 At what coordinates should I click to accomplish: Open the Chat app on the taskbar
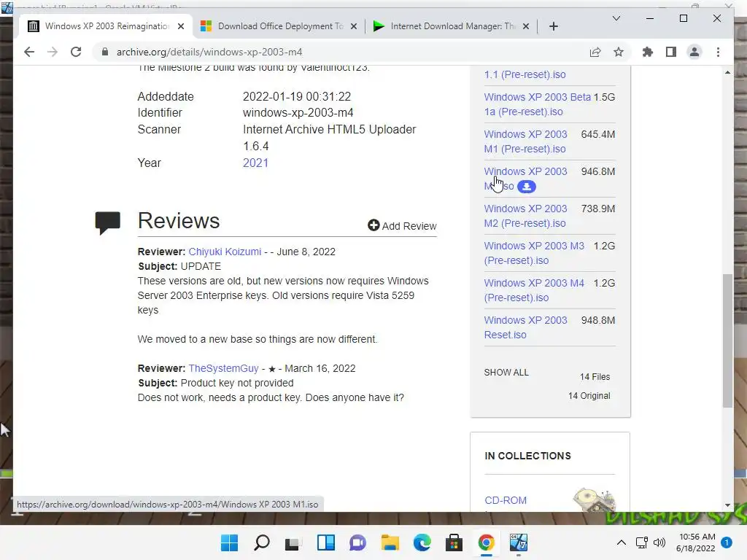click(357, 542)
